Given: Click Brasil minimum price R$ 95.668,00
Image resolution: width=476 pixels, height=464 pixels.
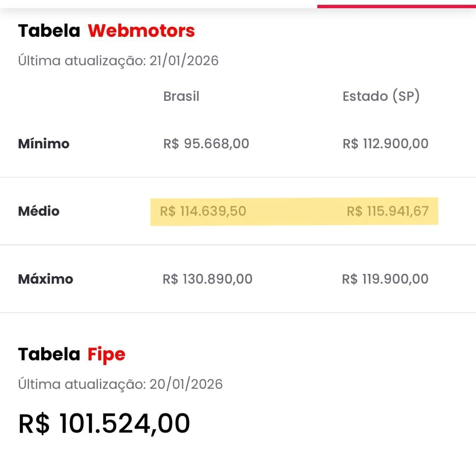Looking at the screenshot, I should [x=206, y=144].
